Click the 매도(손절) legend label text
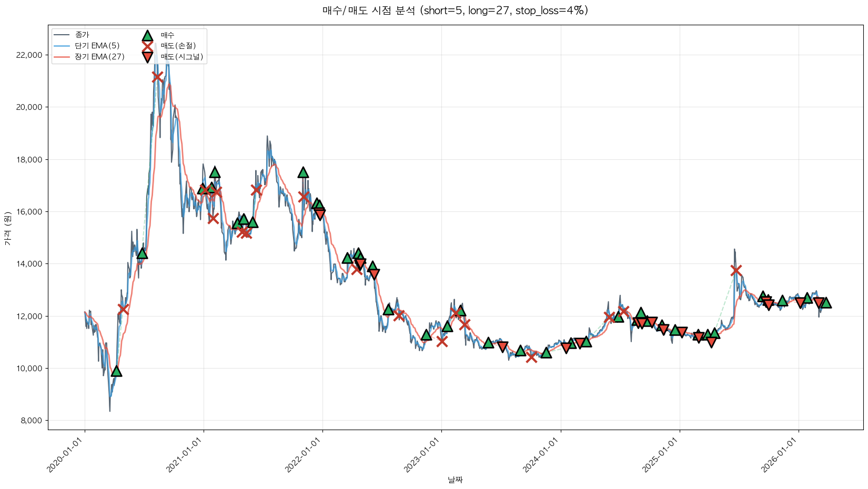The image size is (868, 489). click(x=178, y=46)
